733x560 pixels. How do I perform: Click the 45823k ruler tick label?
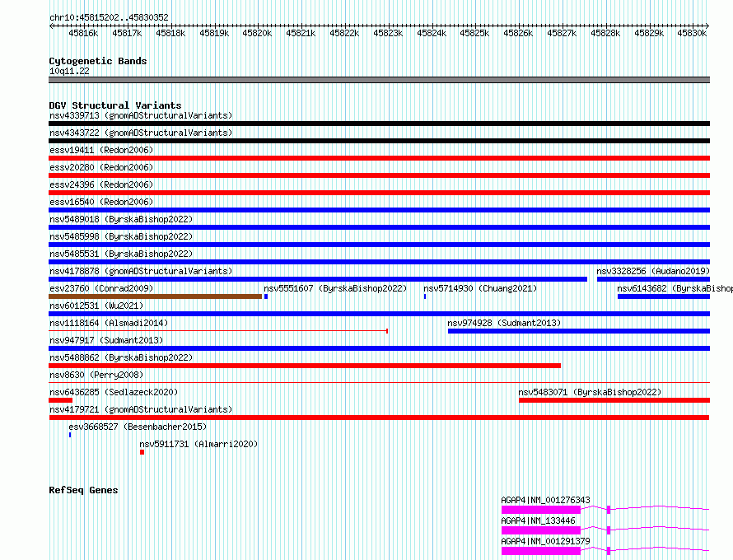[388, 33]
